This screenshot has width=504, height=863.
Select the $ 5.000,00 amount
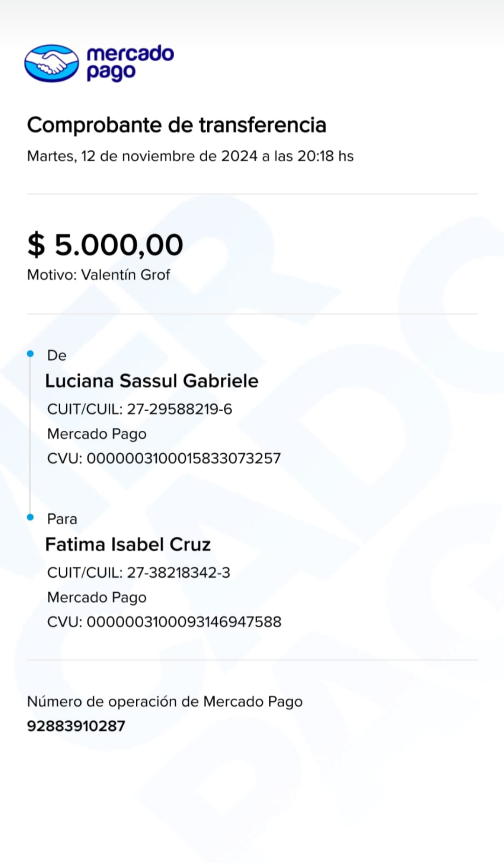(x=105, y=245)
